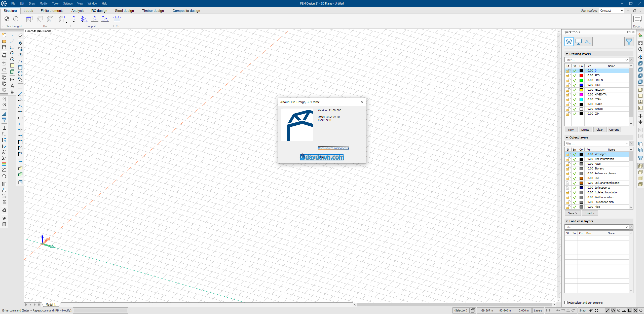Toggle the half-point snap icon in status bar
Image resolution: width=644 pixels, height=314 pixels.
tap(613, 310)
